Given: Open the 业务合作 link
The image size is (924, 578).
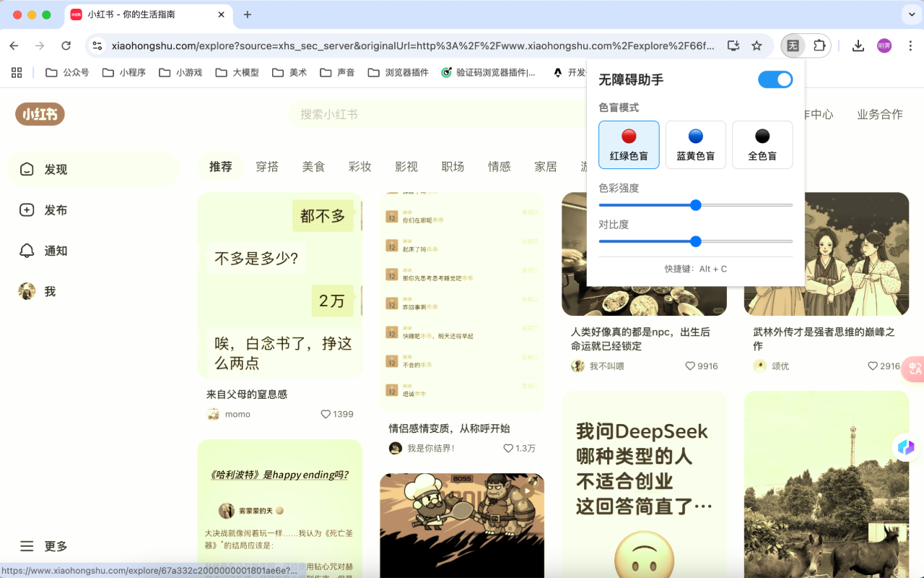Looking at the screenshot, I should click(880, 114).
